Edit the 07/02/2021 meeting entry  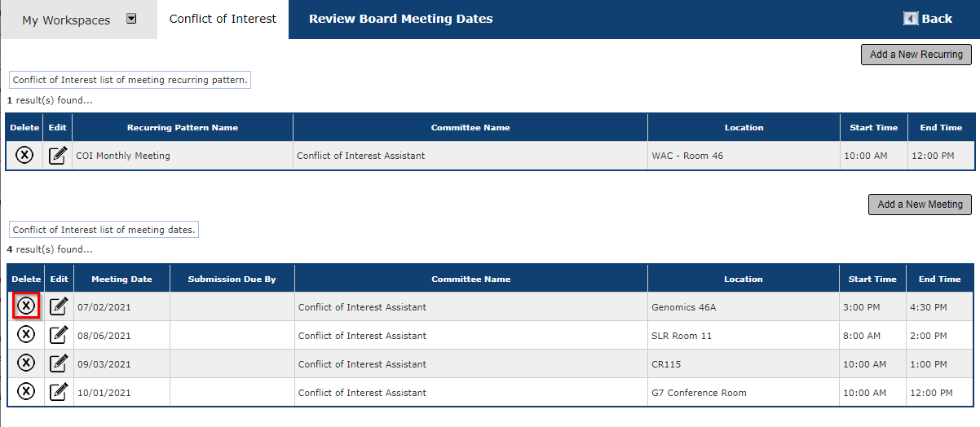pos(59,306)
